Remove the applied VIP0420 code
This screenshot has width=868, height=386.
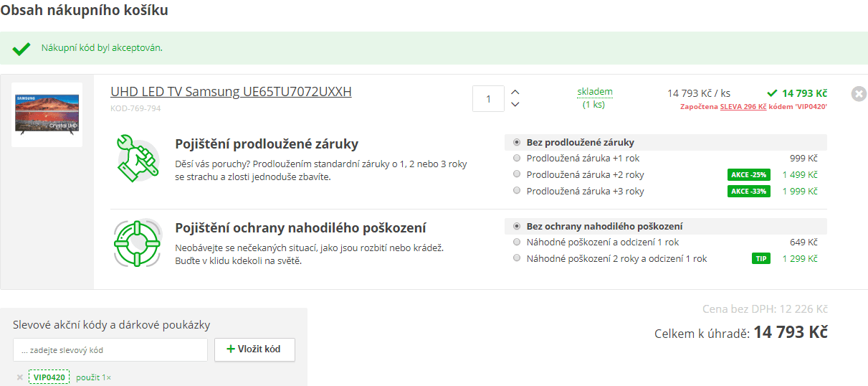pyautogui.click(x=19, y=377)
